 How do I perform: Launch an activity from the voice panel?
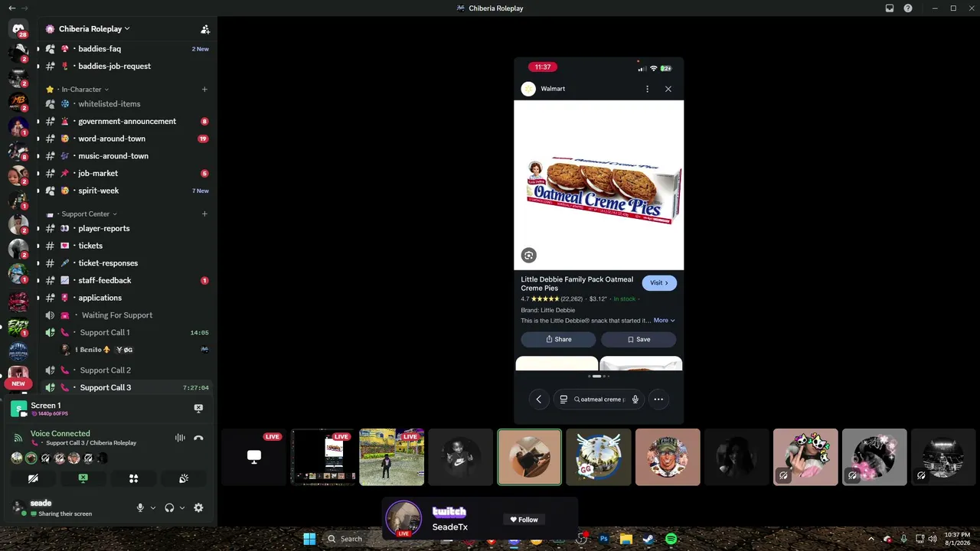tap(133, 478)
